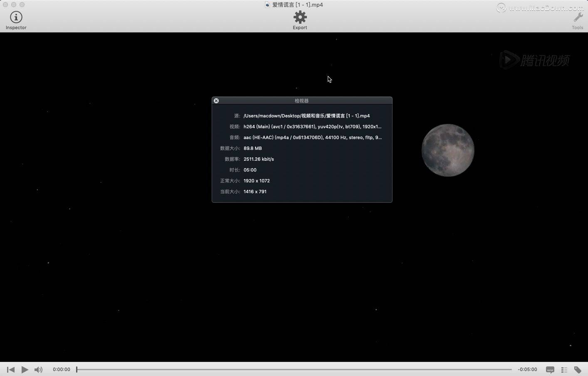The width and height of the screenshot is (588, 376).
Task: Click the window title 爱情谎言 [1 - 1].mp4
Action: point(298,5)
